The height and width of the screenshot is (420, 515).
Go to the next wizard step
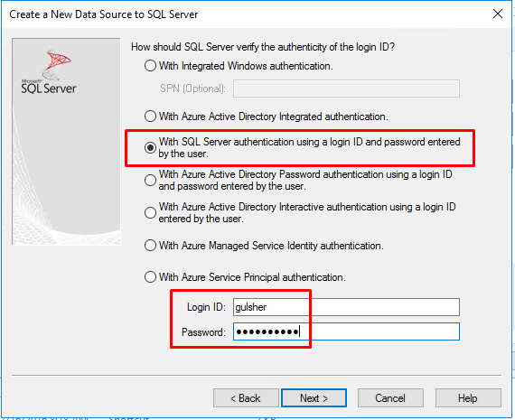click(x=314, y=398)
